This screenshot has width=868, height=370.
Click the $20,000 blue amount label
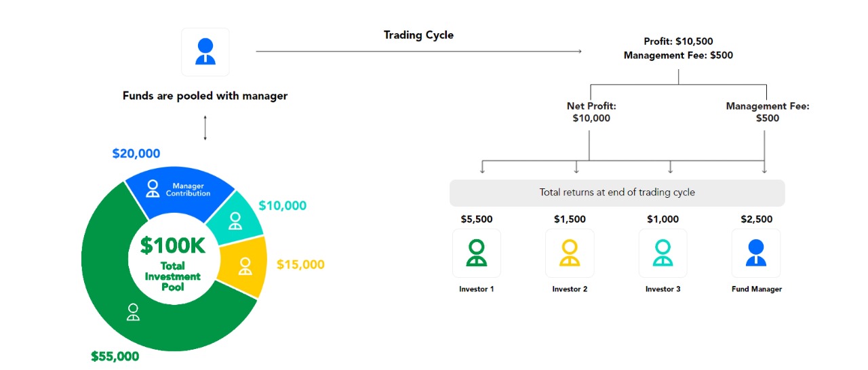click(136, 154)
